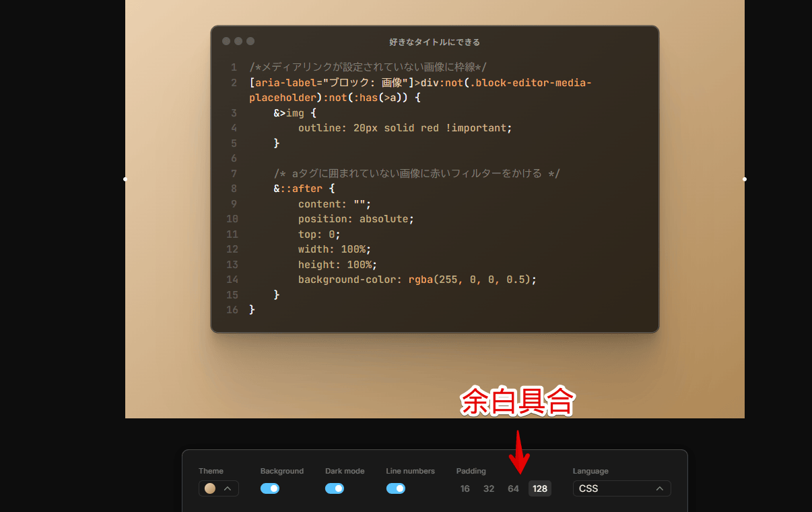Set padding to 32

[x=489, y=488]
